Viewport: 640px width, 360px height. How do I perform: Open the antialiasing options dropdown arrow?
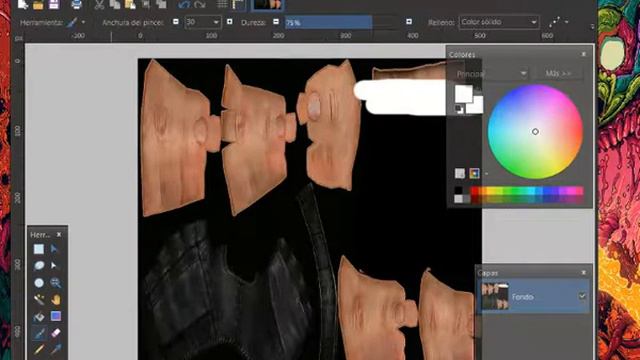[567, 22]
